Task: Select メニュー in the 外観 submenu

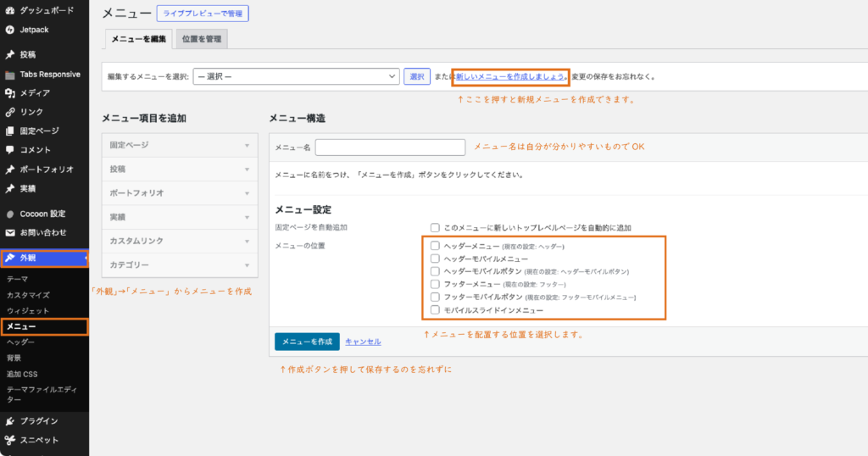Action: click(20, 325)
